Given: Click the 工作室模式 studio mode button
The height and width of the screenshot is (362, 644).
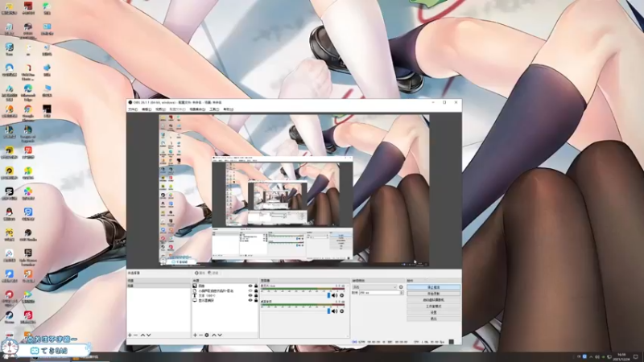Looking at the screenshot, I should click(433, 306).
